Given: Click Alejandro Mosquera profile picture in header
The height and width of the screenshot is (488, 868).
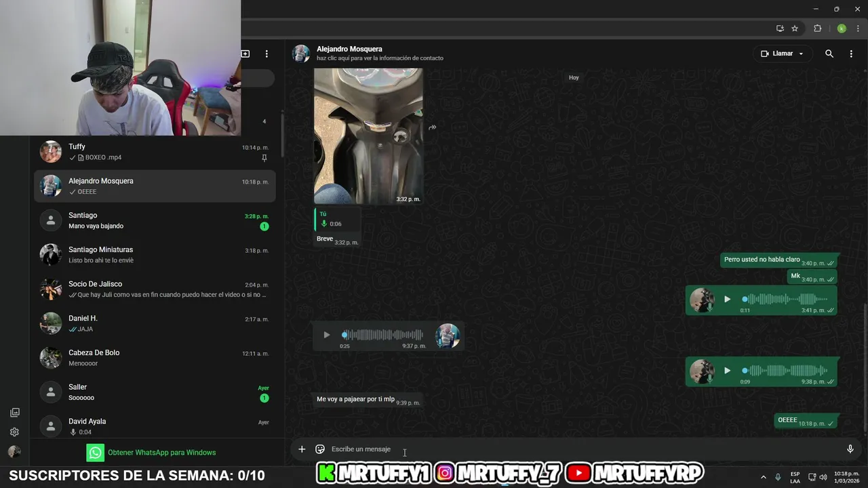Looking at the screenshot, I should tap(301, 54).
